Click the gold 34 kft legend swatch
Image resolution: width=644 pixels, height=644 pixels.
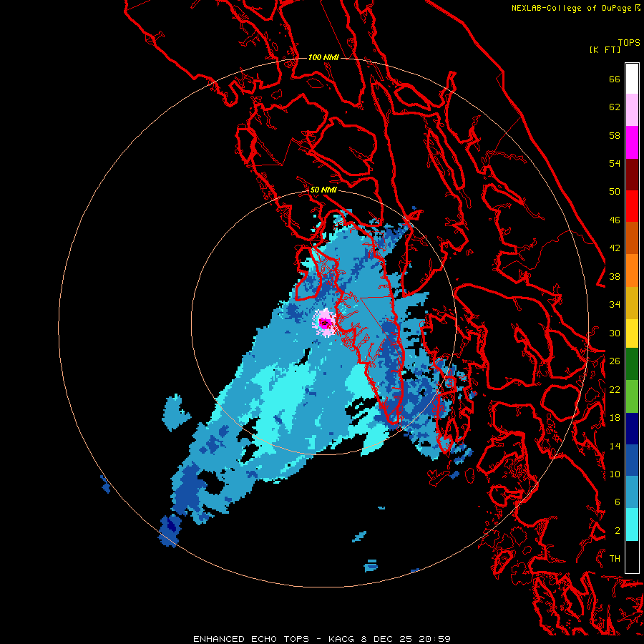[x=632, y=303]
